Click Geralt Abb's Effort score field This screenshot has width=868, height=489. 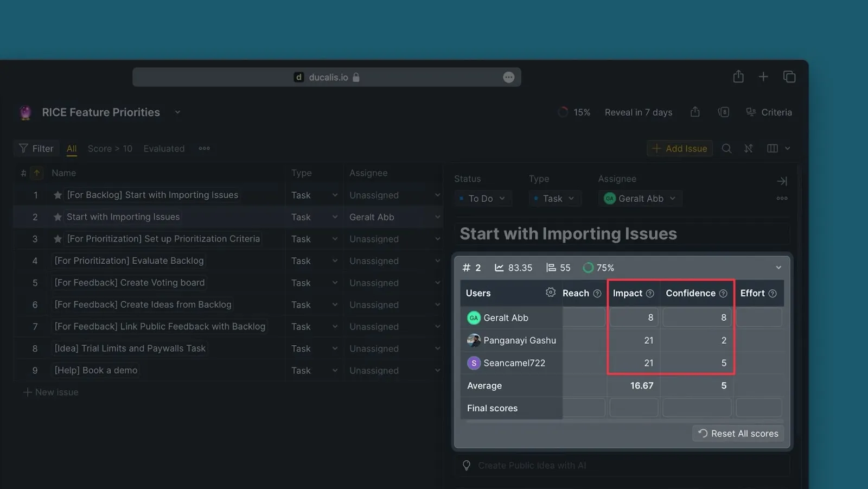click(x=758, y=317)
